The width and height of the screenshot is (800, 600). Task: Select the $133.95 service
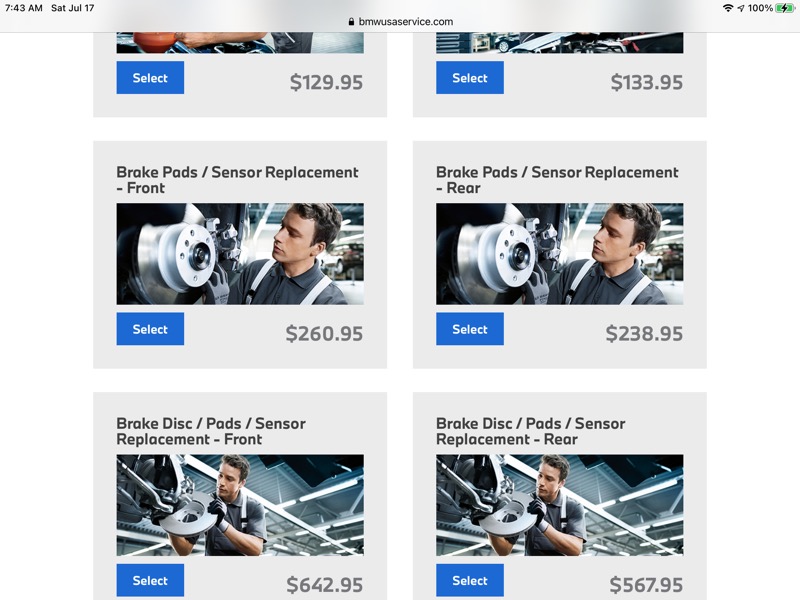click(x=469, y=78)
